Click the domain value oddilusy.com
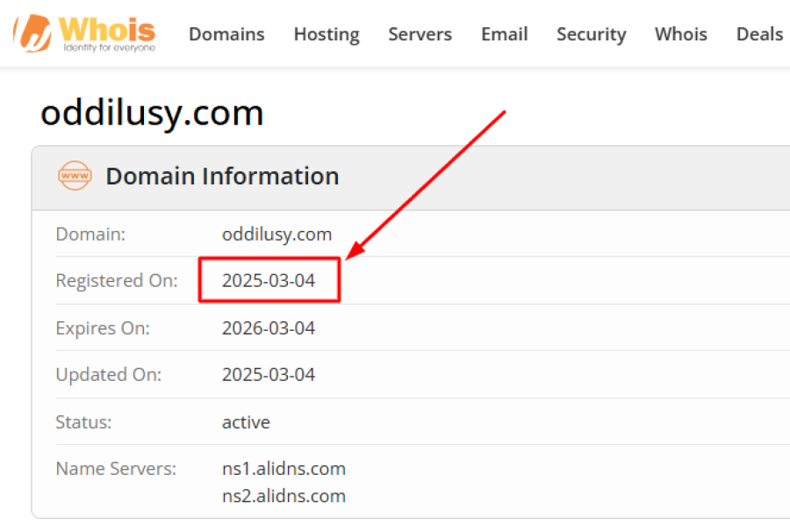Viewport: 790px width, 532px height. coord(276,234)
